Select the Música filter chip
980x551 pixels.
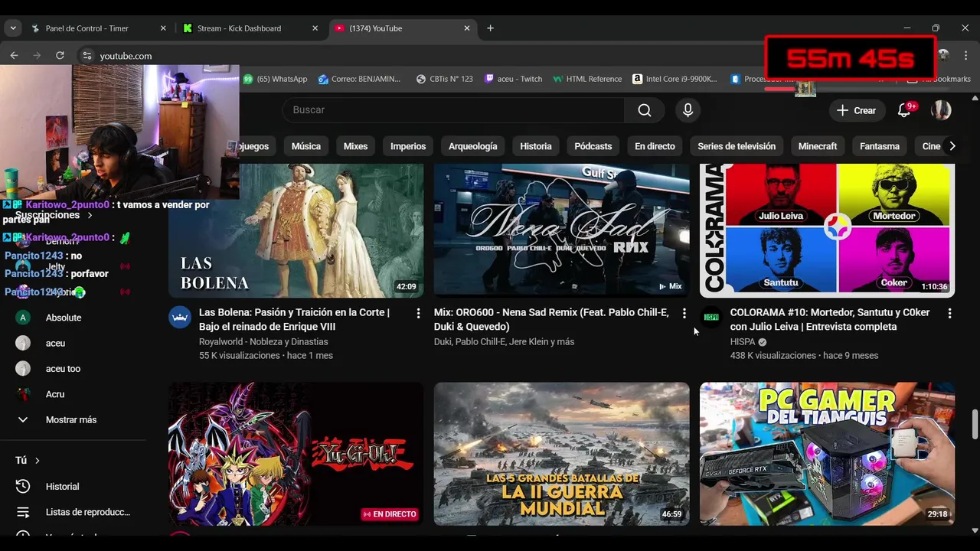tap(306, 146)
